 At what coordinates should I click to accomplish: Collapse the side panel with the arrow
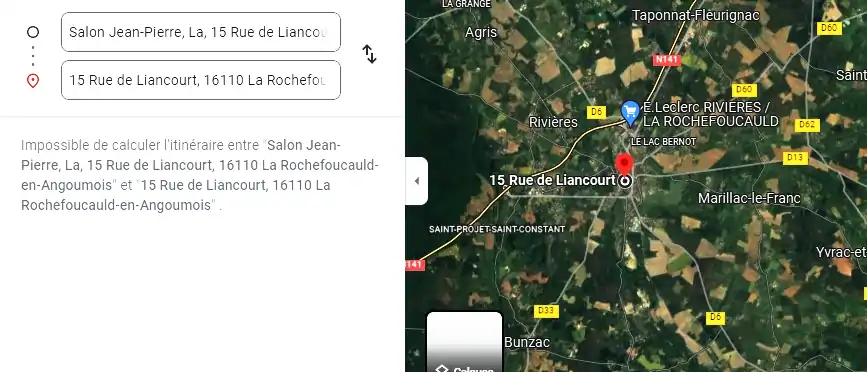click(417, 181)
